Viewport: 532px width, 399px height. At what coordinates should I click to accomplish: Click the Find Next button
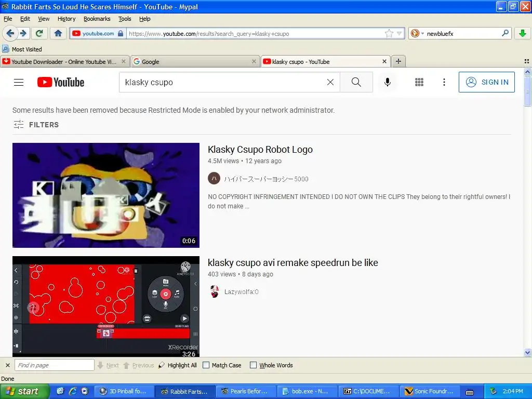click(x=108, y=365)
